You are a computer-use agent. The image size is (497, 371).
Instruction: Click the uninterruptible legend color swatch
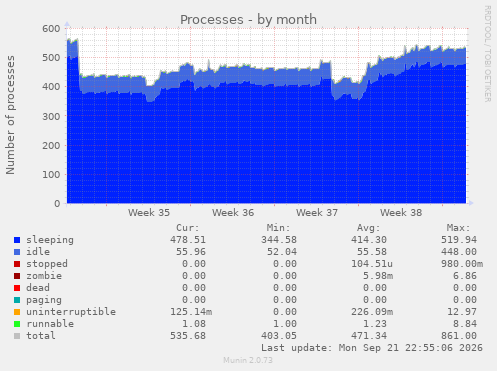pyautogui.click(x=17, y=312)
